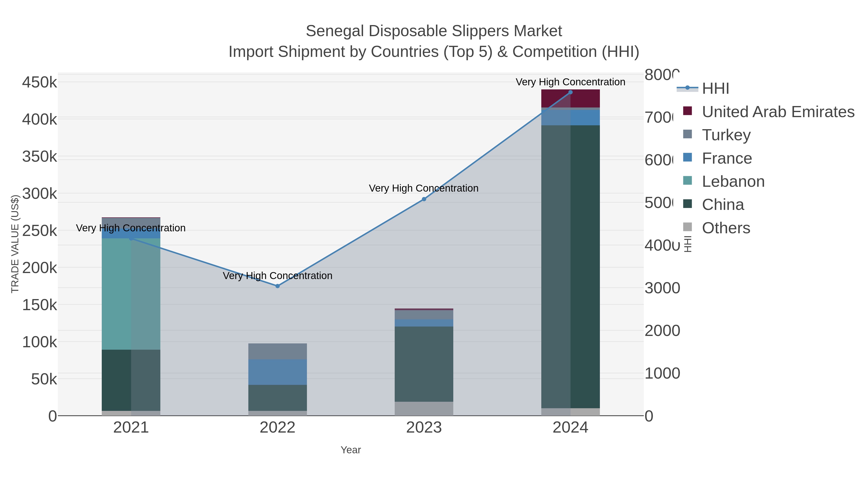Click the China segment of the 2023 bar

424,364
